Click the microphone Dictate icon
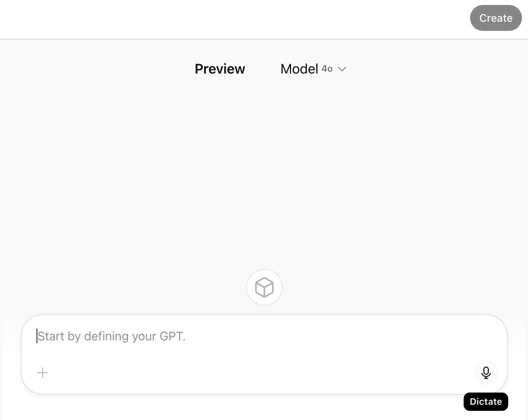Viewport: 528px width, 420px height. point(486,372)
